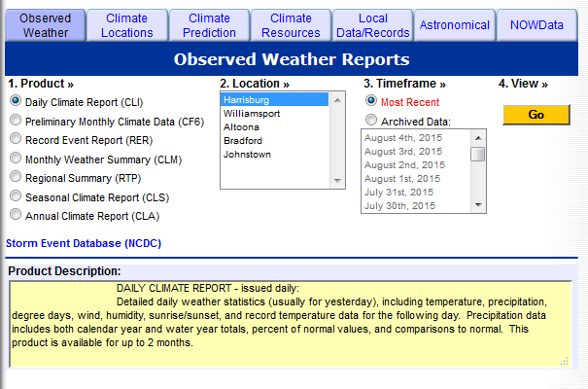Choose Williamsport from the location list
Screen dimensions: 588x389
tap(274, 113)
